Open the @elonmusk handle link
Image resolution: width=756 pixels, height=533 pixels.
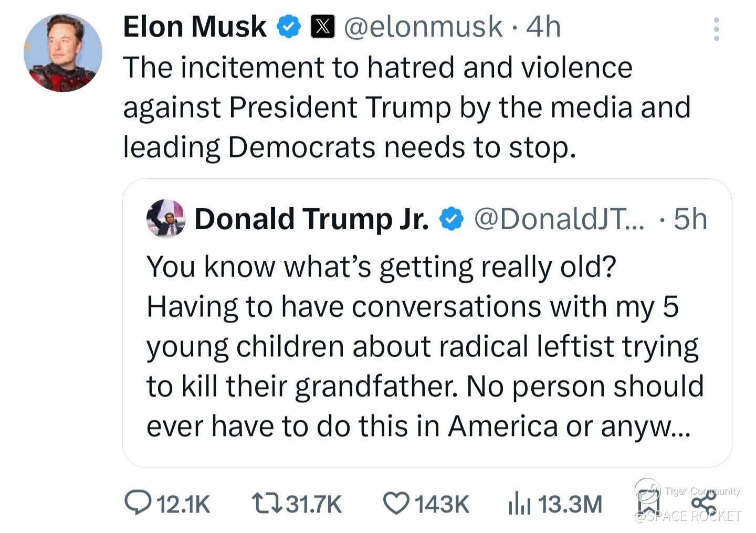(423, 27)
